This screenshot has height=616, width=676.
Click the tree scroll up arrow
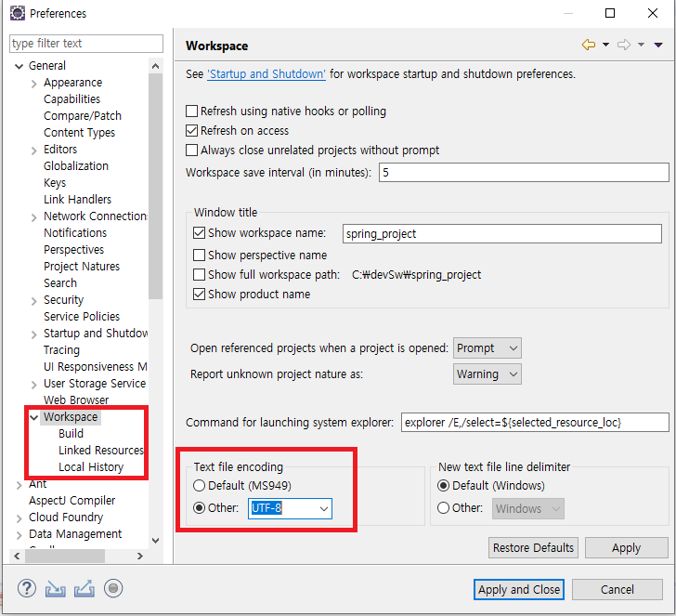[156, 66]
